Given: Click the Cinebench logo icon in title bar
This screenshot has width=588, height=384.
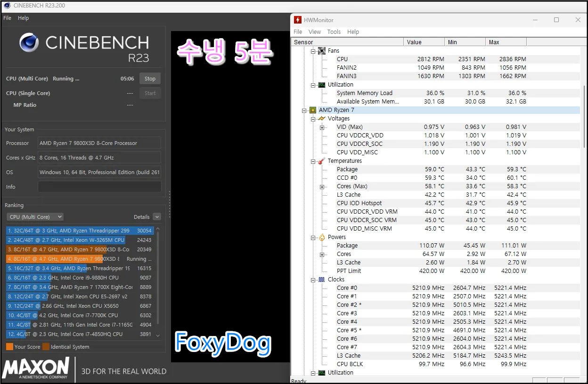Looking at the screenshot, I should point(7,6).
